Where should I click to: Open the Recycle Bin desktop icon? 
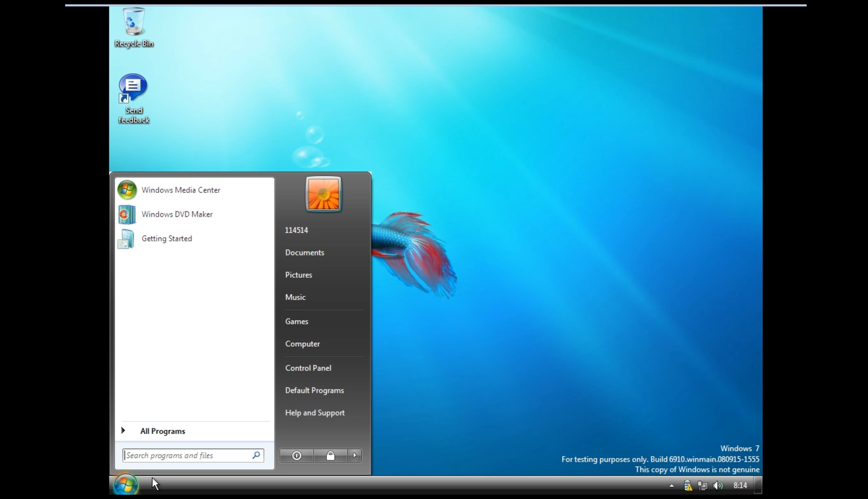coord(134,27)
